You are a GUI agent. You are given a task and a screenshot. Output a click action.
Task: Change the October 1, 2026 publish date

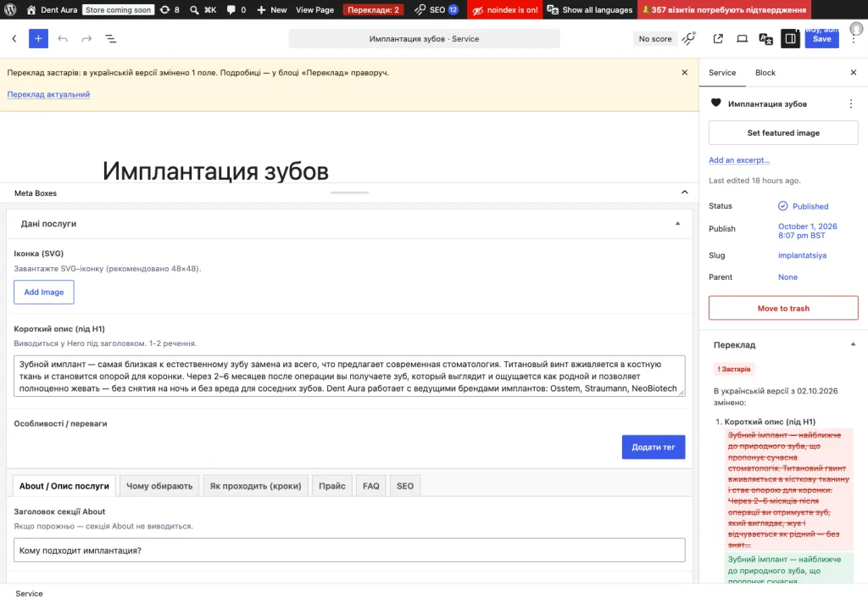click(808, 231)
